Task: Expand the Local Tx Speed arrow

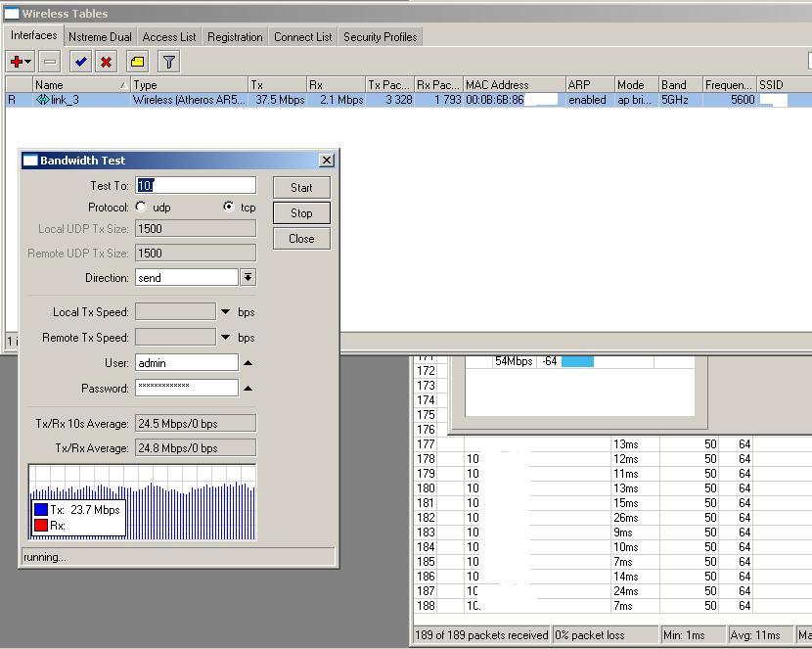Action: [x=225, y=312]
